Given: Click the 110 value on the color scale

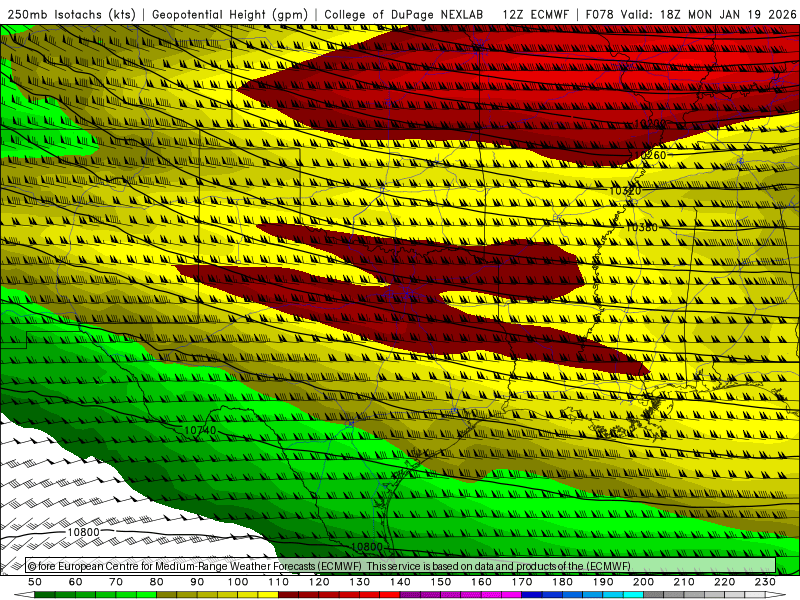Looking at the screenshot, I should coord(279,582).
